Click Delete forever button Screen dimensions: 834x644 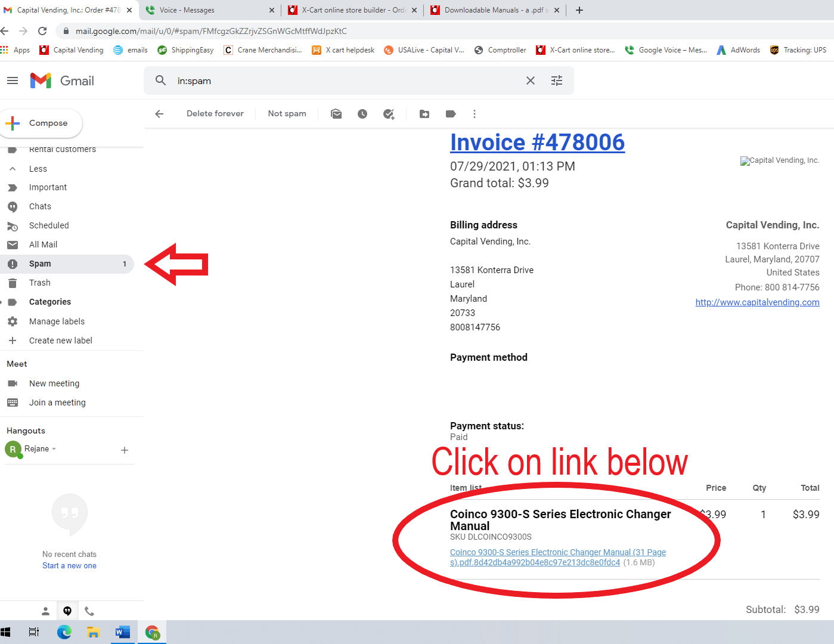click(215, 113)
